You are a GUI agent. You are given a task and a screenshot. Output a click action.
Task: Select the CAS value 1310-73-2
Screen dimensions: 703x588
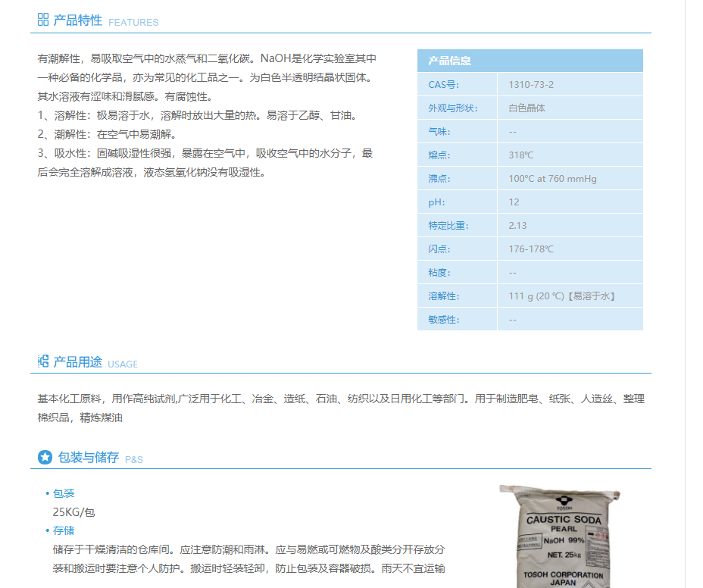[531, 85]
